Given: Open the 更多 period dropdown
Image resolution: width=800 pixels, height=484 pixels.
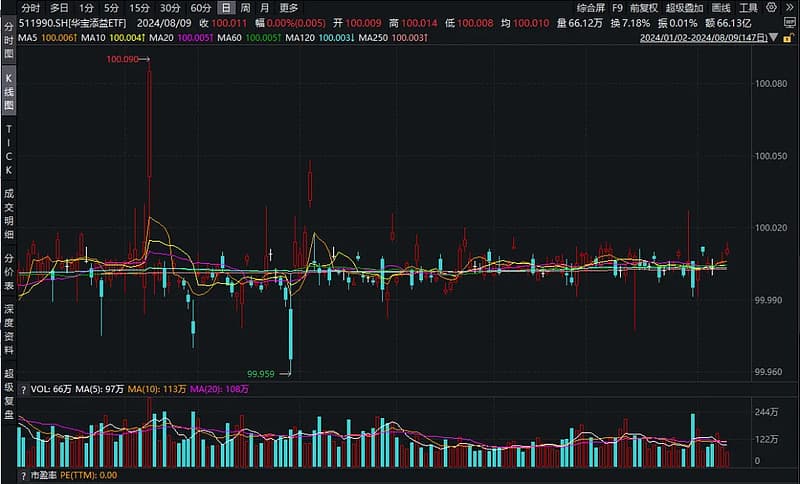Looking at the screenshot, I should pos(289,8).
